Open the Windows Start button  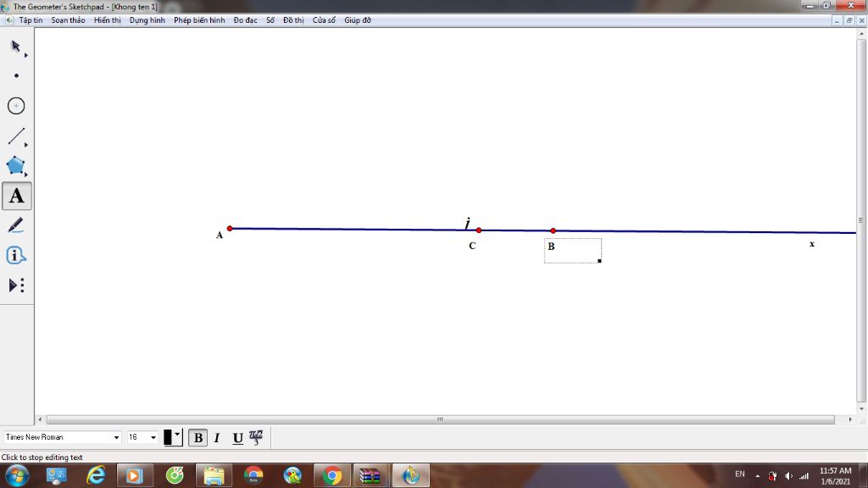[x=17, y=475]
